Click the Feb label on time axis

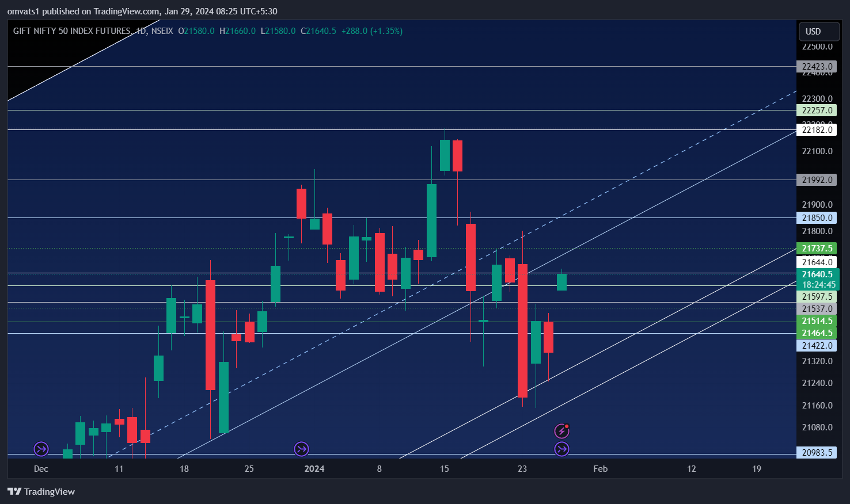click(601, 469)
